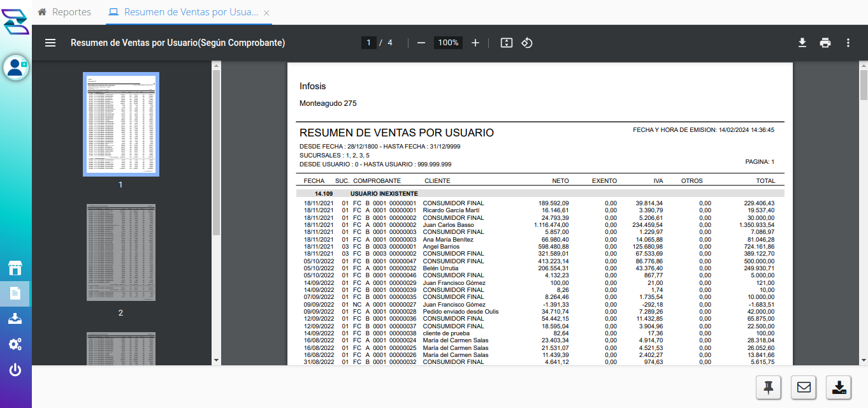Click the zoom out minus button
Image resolution: width=868 pixels, height=408 pixels.
(x=421, y=43)
